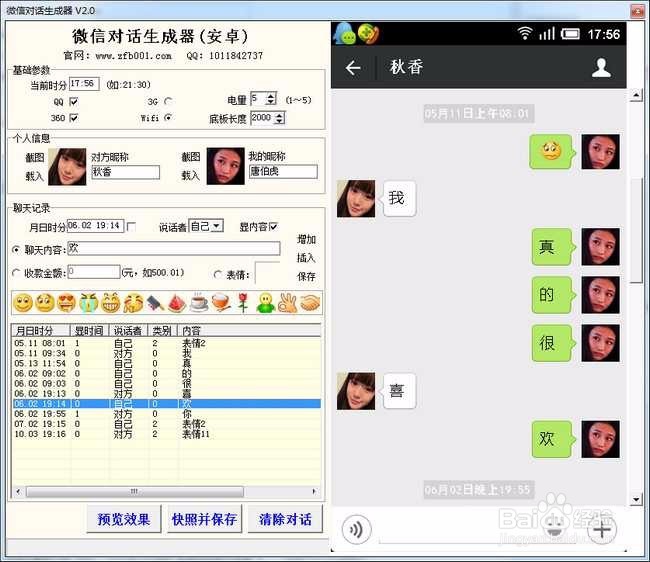Click the back arrow in chat header

[353, 68]
